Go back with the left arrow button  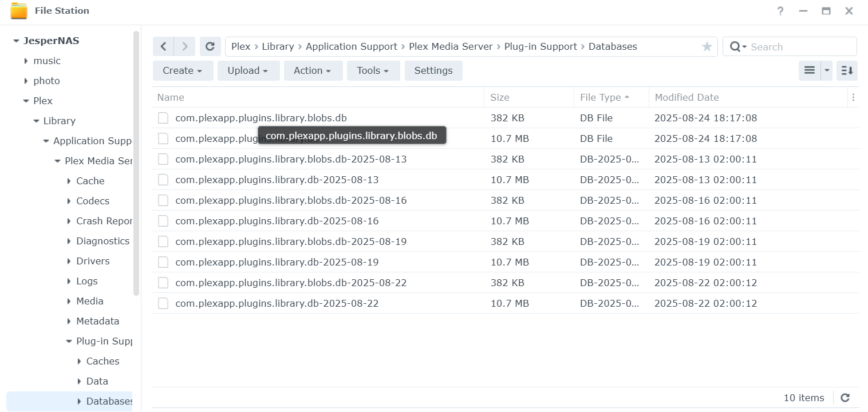pyautogui.click(x=164, y=46)
